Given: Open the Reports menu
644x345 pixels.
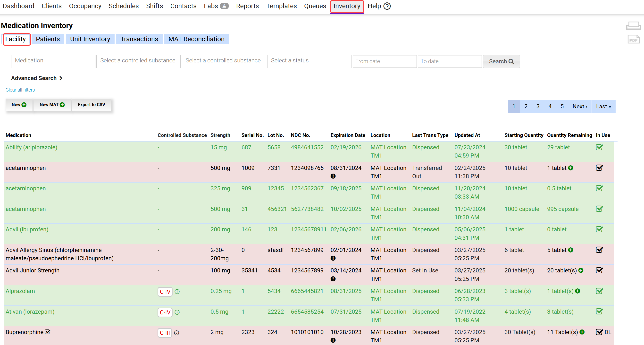Looking at the screenshot, I should tap(247, 6).
